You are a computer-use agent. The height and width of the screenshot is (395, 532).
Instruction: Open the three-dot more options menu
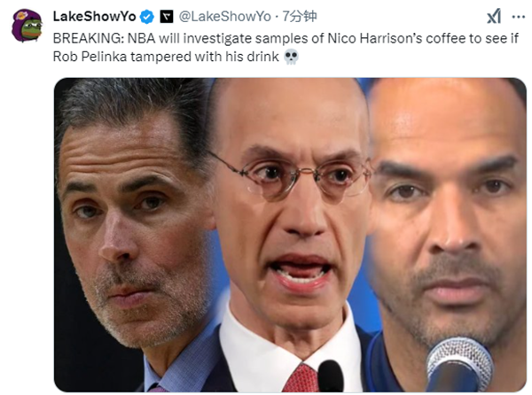[x=518, y=17]
